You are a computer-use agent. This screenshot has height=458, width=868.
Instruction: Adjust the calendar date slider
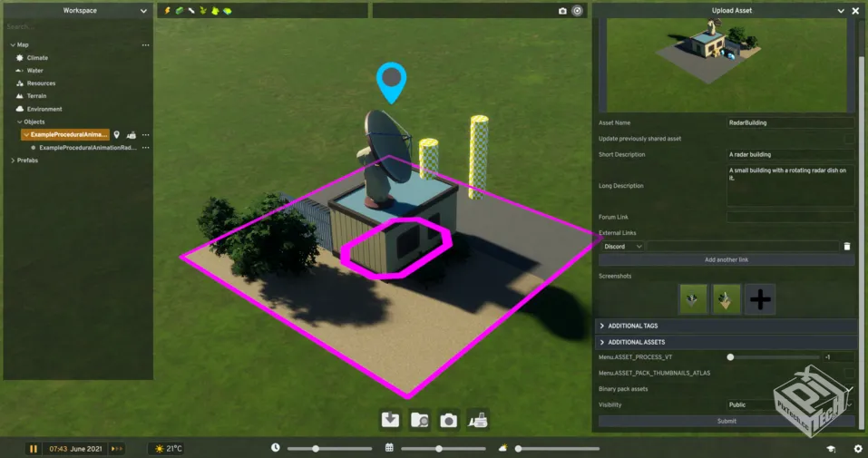coord(443,449)
